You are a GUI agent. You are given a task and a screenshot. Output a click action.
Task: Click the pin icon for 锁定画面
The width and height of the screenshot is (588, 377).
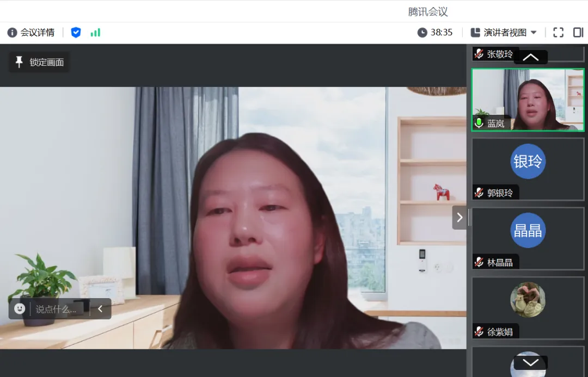(x=19, y=62)
